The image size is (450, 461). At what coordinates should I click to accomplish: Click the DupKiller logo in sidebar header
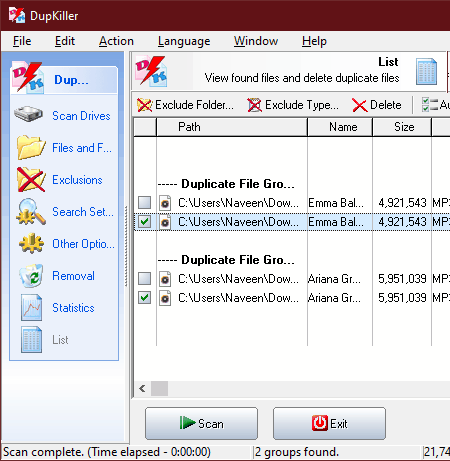point(28,78)
